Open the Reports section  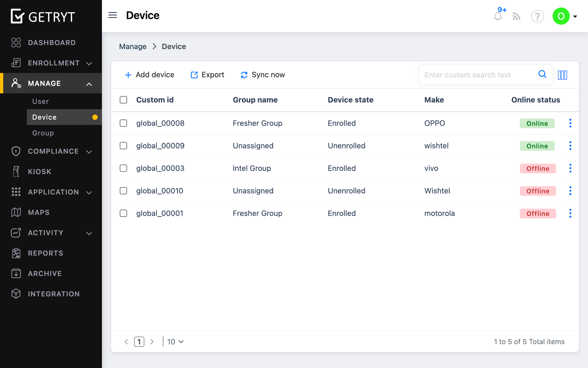pos(51,253)
